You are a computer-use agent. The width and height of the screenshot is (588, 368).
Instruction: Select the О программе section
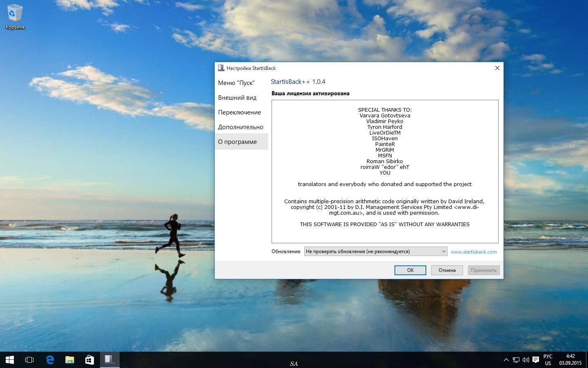241,141
